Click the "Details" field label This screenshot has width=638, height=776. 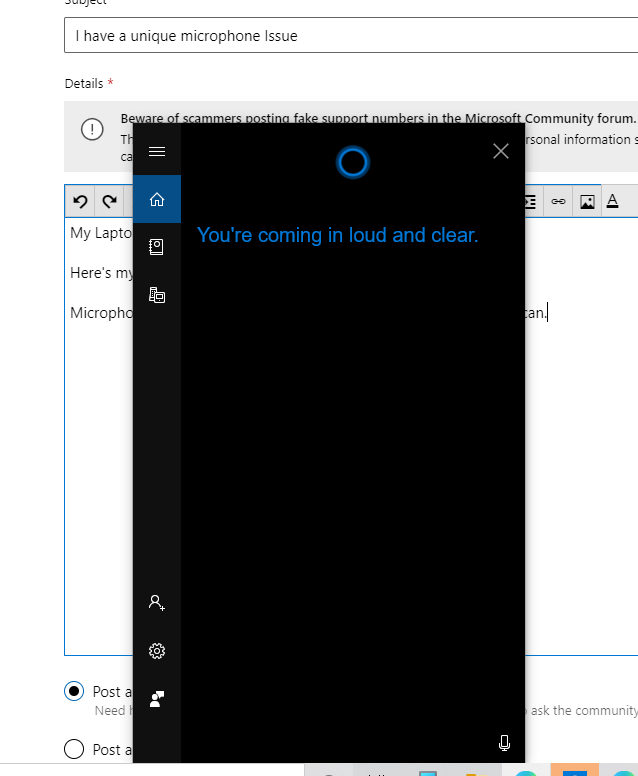point(84,84)
